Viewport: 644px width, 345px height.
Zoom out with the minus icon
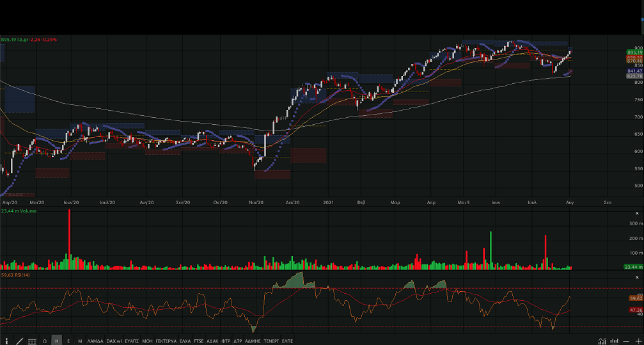coord(626,341)
